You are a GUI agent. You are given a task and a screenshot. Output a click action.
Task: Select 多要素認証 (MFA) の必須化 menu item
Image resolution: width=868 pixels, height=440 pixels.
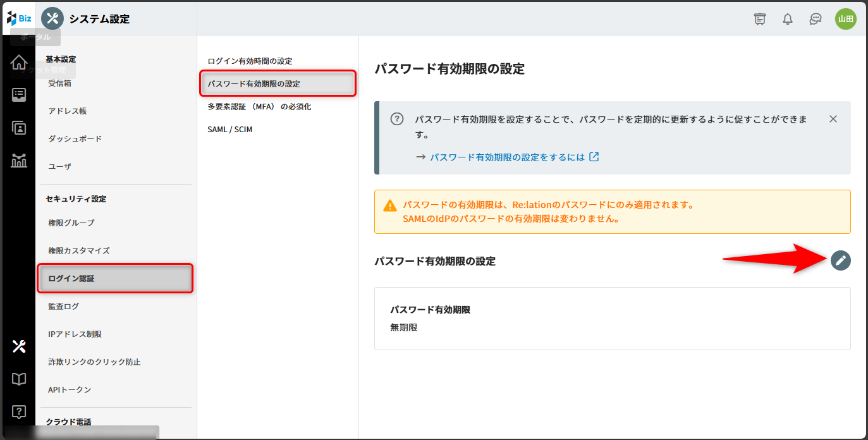(x=259, y=107)
